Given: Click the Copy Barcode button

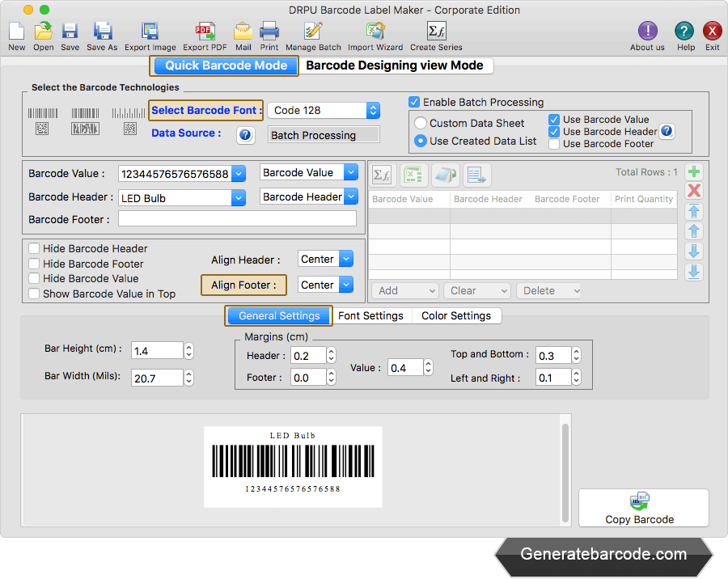Looking at the screenshot, I should click(644, 508).
